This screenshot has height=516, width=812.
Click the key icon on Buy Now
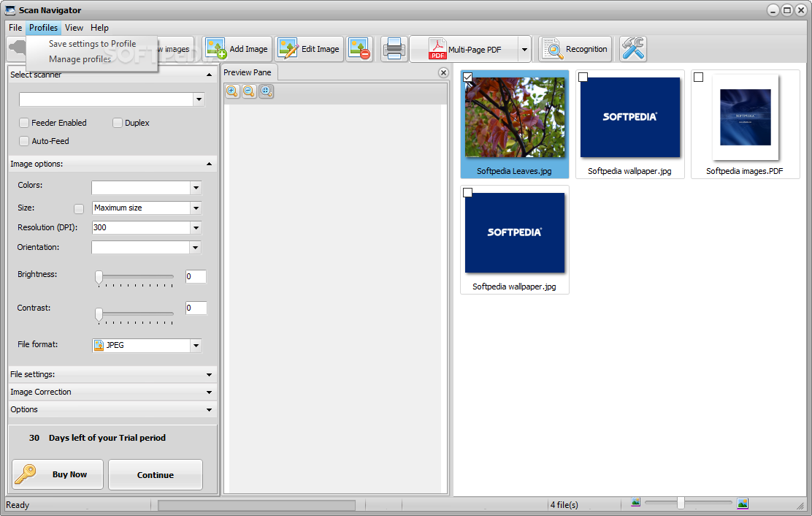pyautogui.click(x=26, y=474)
